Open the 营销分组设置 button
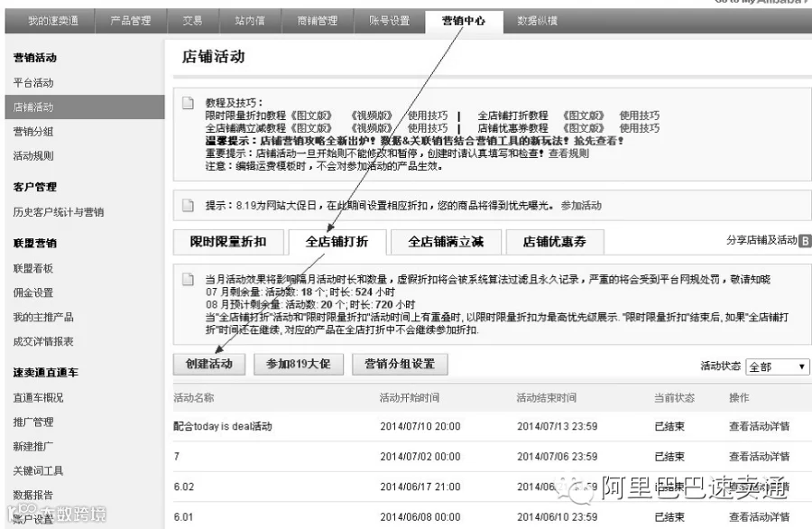Viewport: 812px width, 529px height. click(400, 364)
